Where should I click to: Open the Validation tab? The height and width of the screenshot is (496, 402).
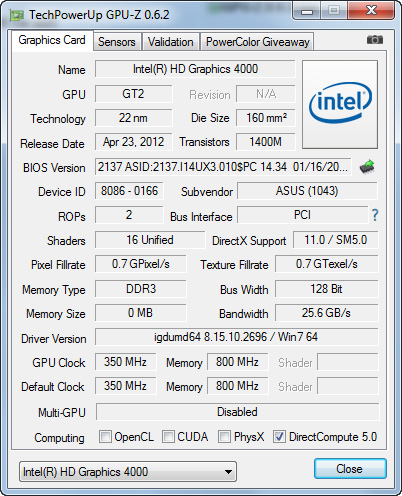click(x=171, y=42)
